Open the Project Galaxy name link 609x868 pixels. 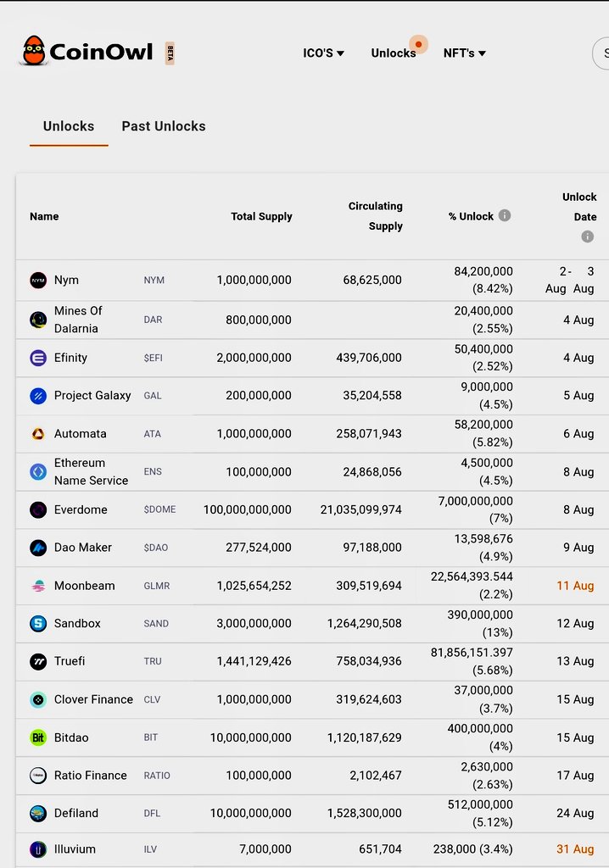[92, 396]
